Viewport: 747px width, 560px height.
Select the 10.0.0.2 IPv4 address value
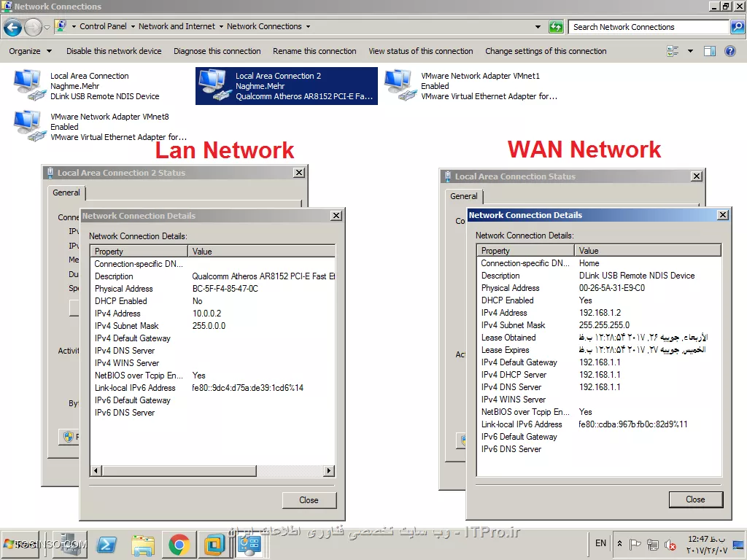click(206, 314)
